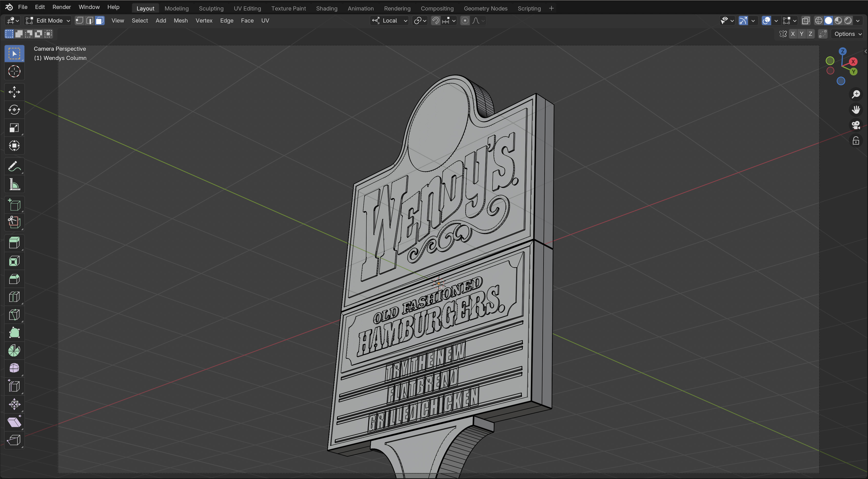
Task: Open the gizmo options dropdown arrow
Action: coord(753,21)
